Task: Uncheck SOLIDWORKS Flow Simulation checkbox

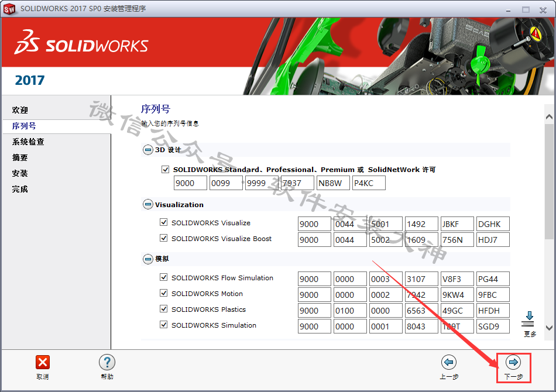Action: click(x=163, y=277)
